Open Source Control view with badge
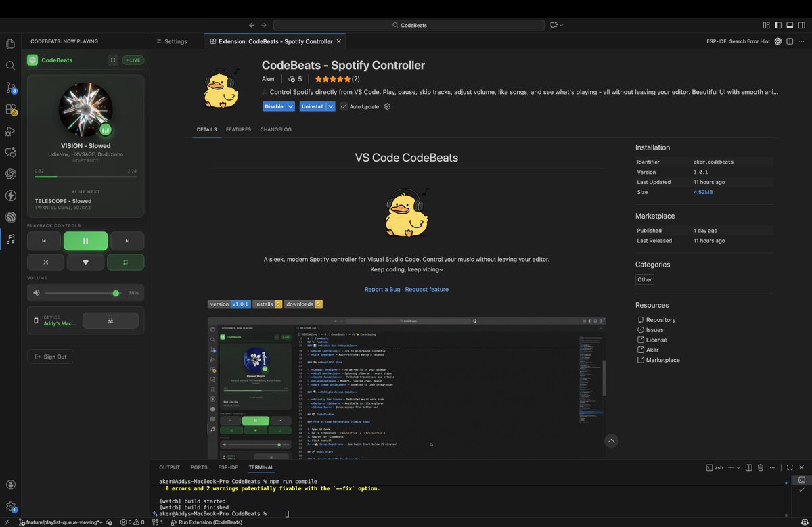Viewport: 812px width, 527px height. tap(10, 87)
